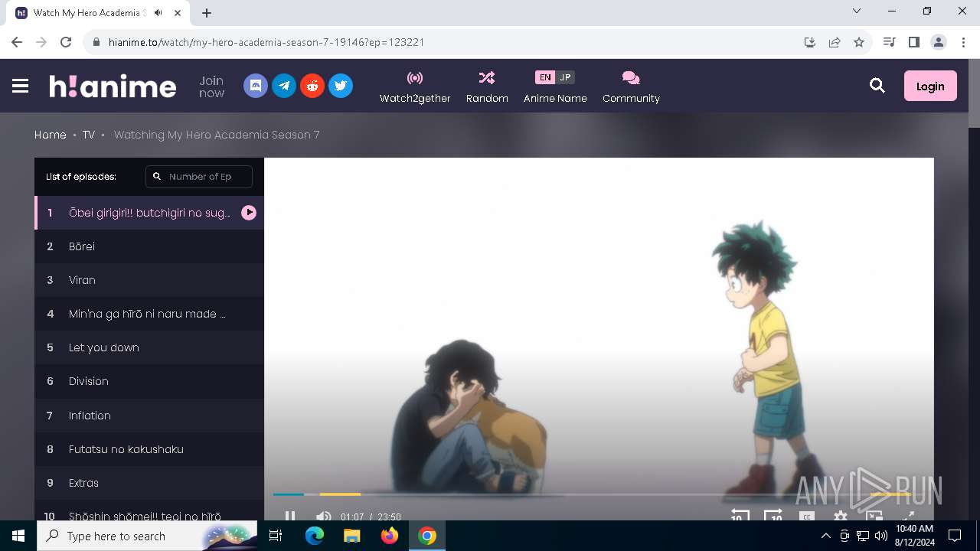The height and width of the screenshot is (551, 980).
Task: Open system volume tray icon
Action: pos(880,536)
